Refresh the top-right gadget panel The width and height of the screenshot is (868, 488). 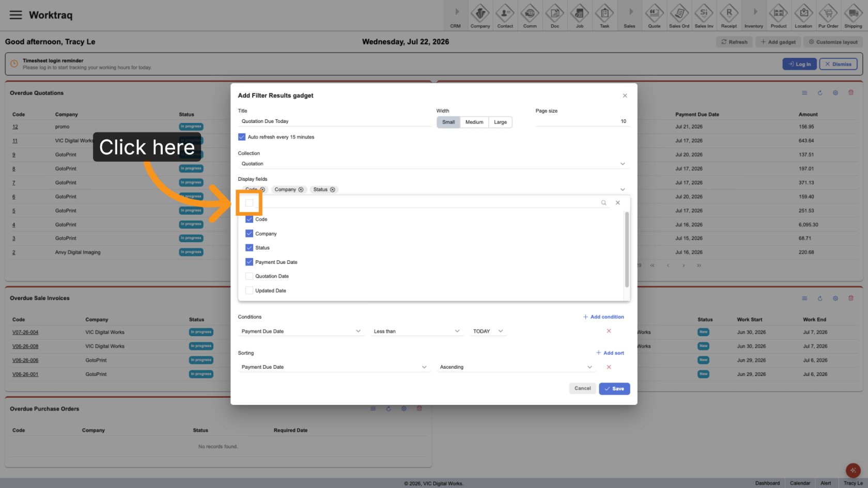coord(820,93)
